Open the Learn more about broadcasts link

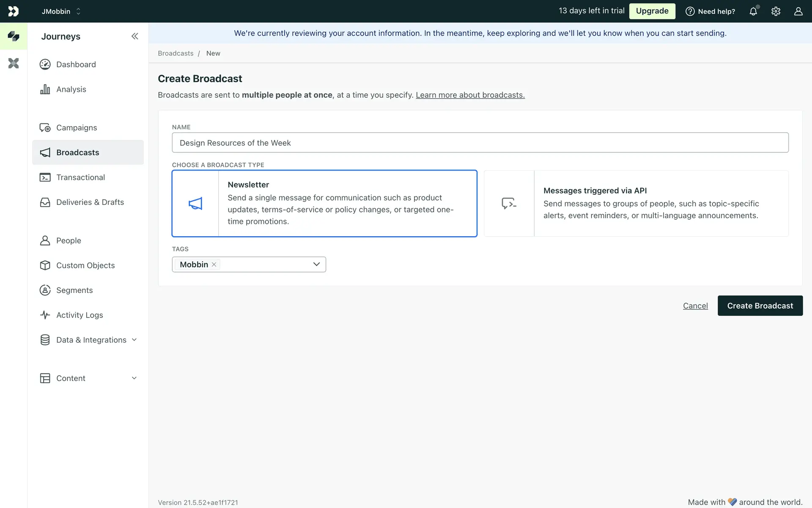click(x=470, y=95)
